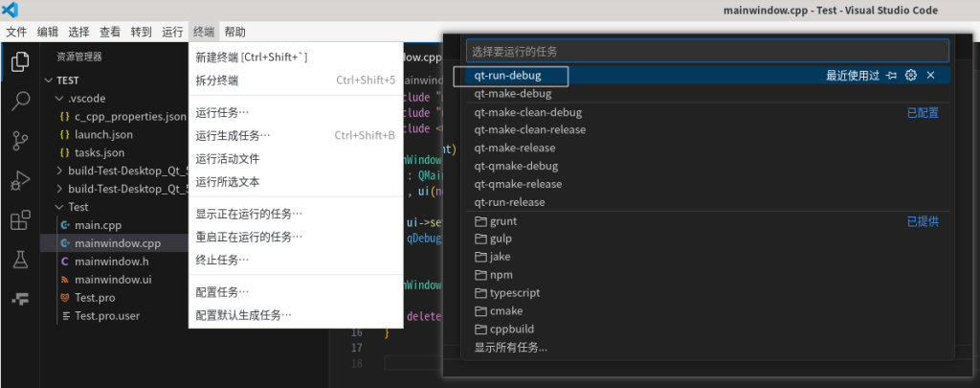Choose 运行生成任务 from the terminal menu

pyautogui.click(x=233, y=135)
